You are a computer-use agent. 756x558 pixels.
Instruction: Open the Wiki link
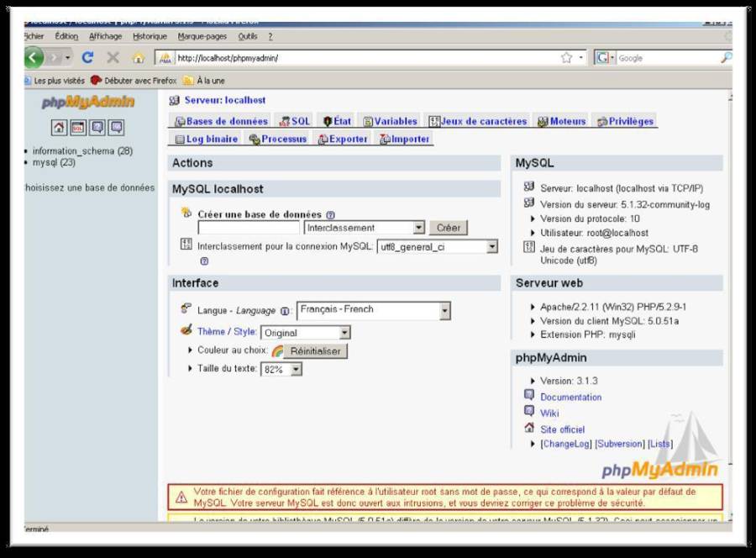549,413
